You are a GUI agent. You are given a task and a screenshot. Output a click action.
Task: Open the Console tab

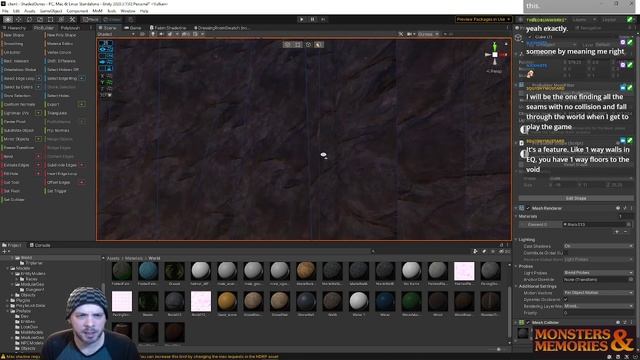40,245
